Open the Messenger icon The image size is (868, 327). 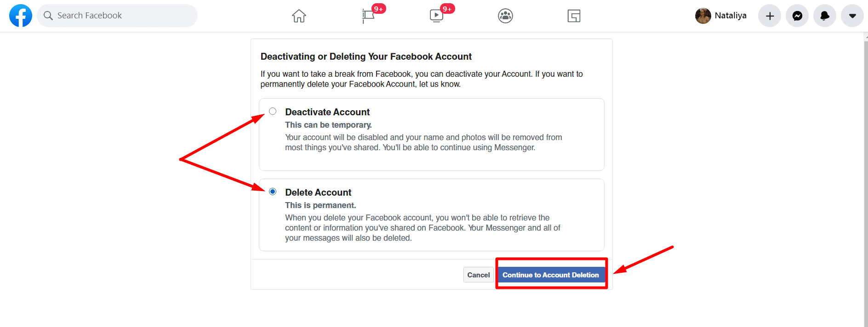[797, 15]
